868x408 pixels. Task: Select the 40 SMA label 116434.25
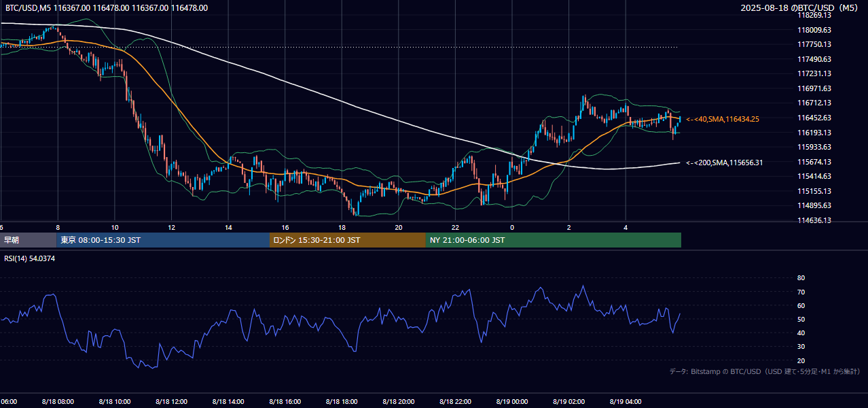point(723,119)
